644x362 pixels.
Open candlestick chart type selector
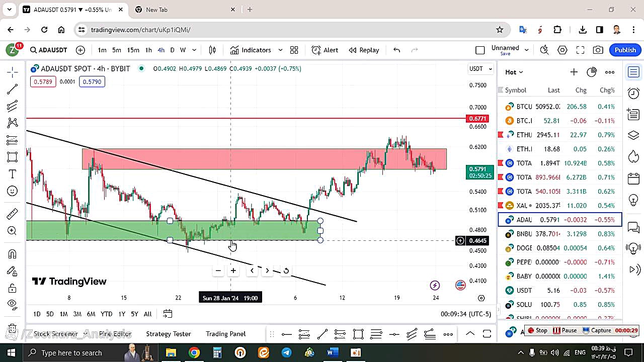(212, 50)
